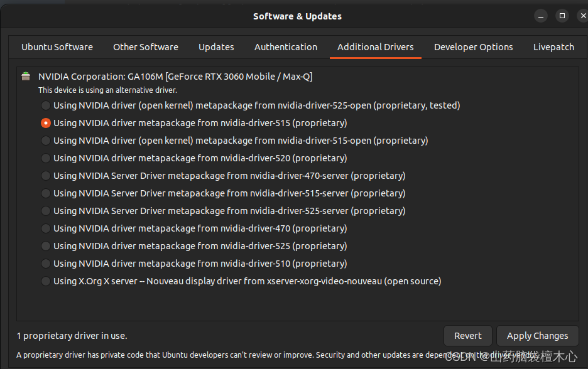This screenshot has height=369, width=588.
Task: Minimize the Software & Updates window
Action: [x=541, y=16]
